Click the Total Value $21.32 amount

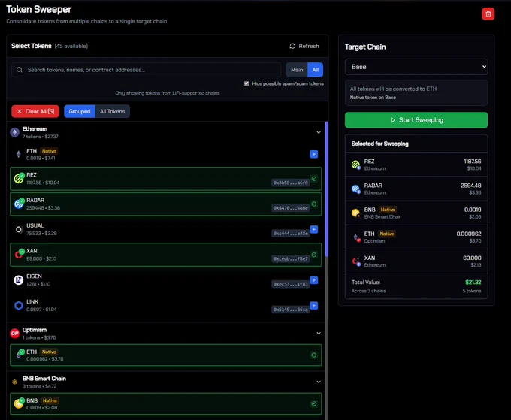point(473,283)
